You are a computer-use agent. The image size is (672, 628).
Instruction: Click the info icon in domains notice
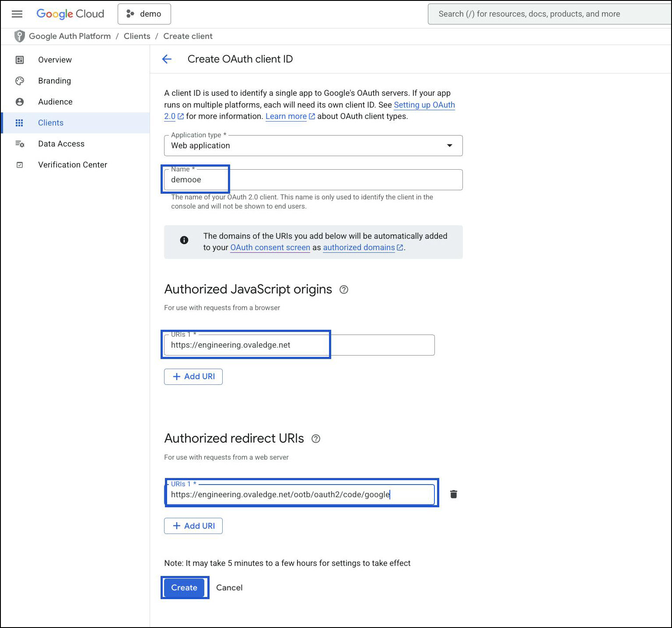(x=184, y=240)
